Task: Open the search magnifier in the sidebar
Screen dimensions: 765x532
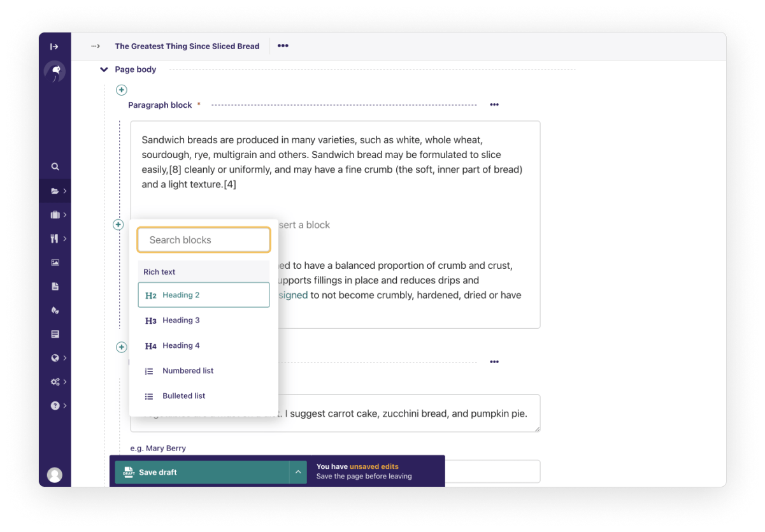Action: coord(55,166)
